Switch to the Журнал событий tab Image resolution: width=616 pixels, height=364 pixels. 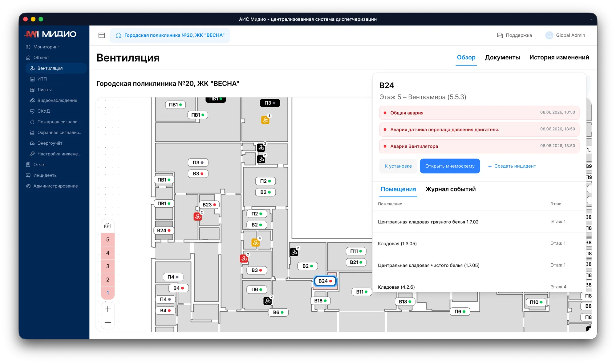(x=451, y=189)
